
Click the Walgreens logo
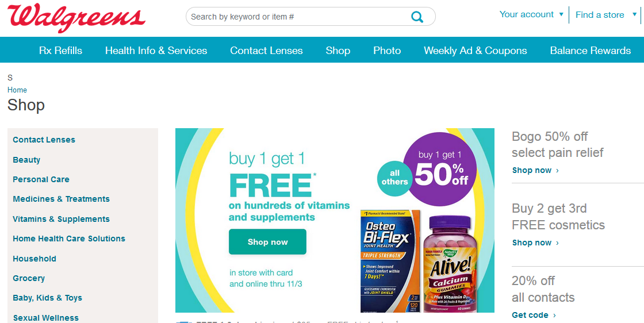tap(76, 18)
